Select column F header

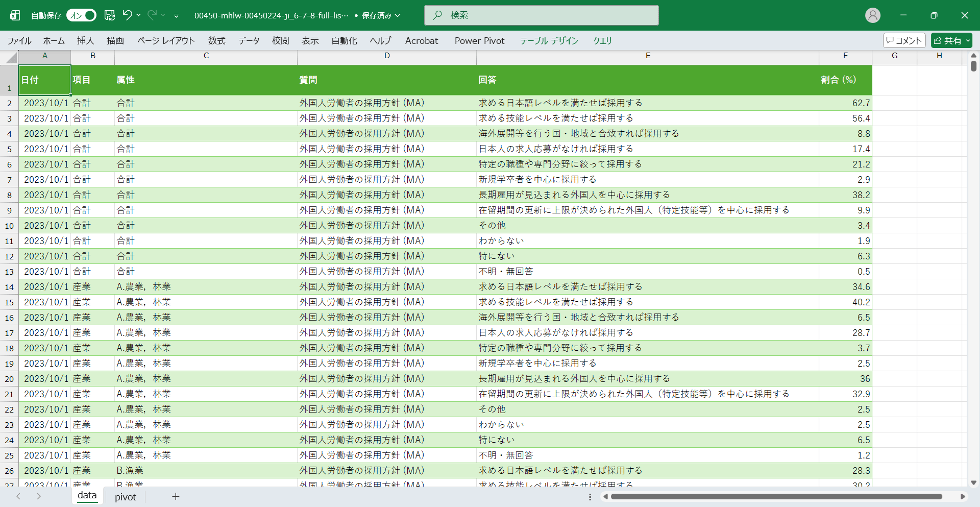[845, 56]
